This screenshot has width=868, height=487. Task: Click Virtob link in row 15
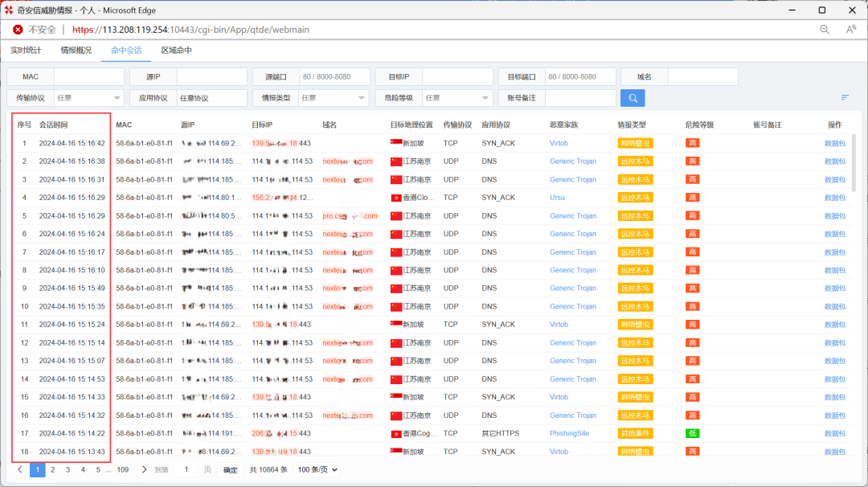tap(559, 397)
